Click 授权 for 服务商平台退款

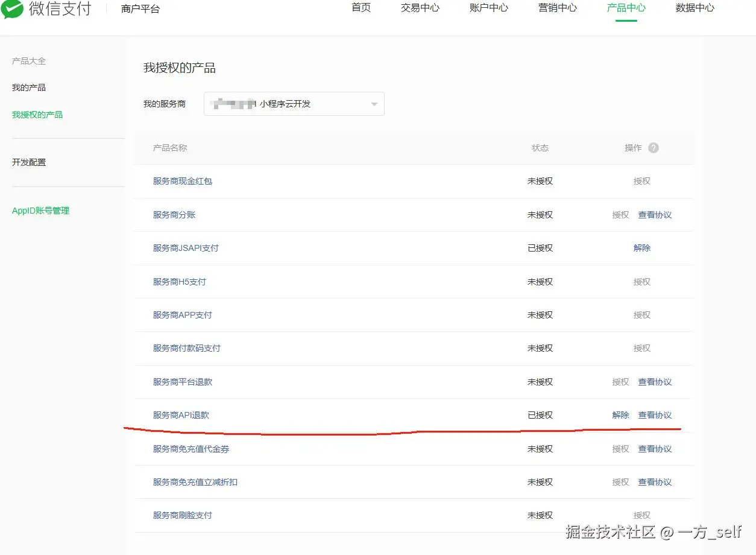[x=621, y=382]
